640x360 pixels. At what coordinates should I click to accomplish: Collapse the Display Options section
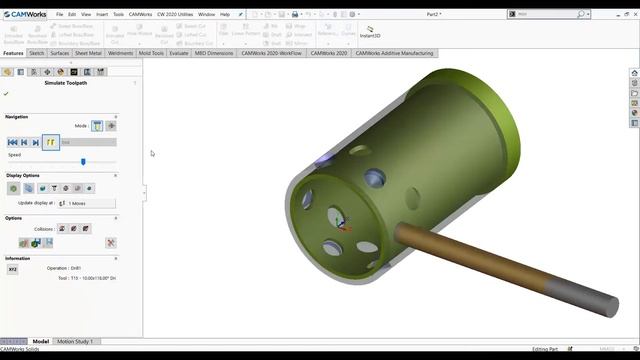click(116, 176)
